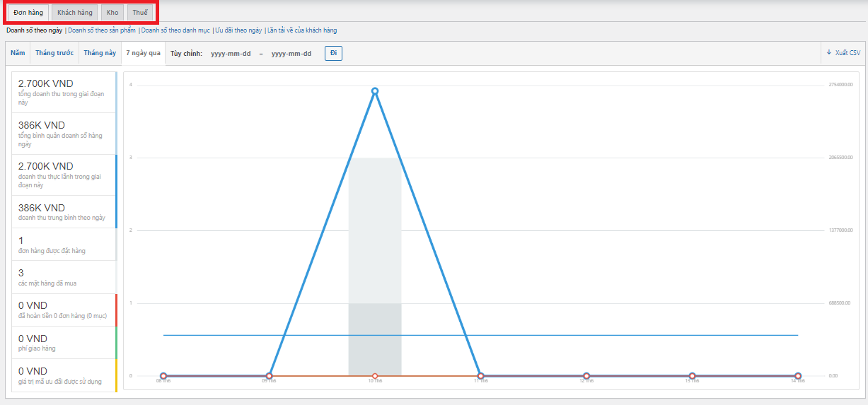Select the 7 ngày qua range

(x=143, y=53)
